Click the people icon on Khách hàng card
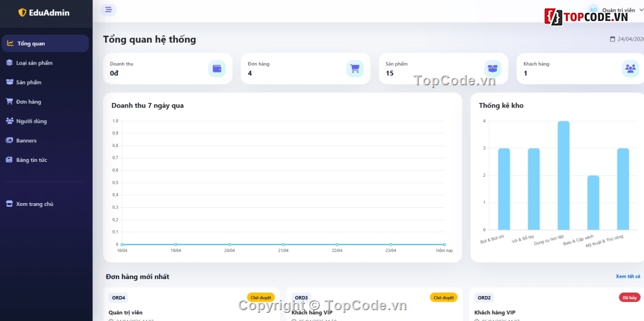644x321 pixels. tap(630, 68)
